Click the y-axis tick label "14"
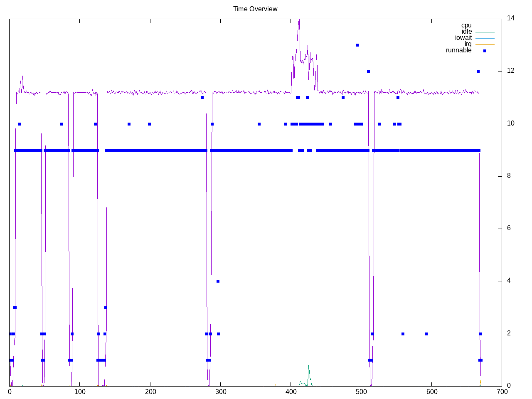 click(510, 18)
